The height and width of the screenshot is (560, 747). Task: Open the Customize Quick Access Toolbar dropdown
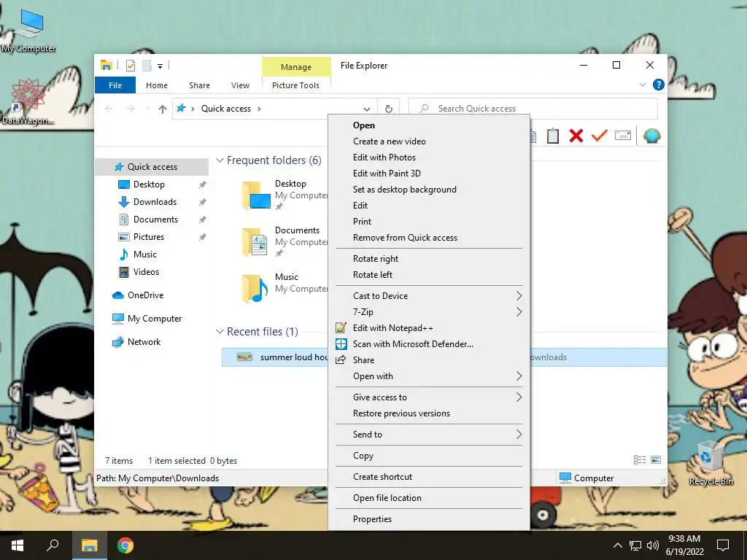pyautogui.click(x=160, y=66)
